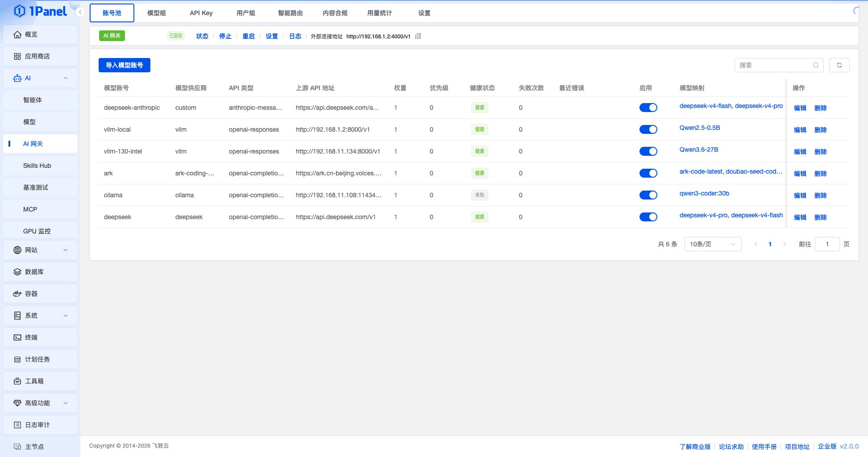Click the 1Panel logo

(40, 11)
